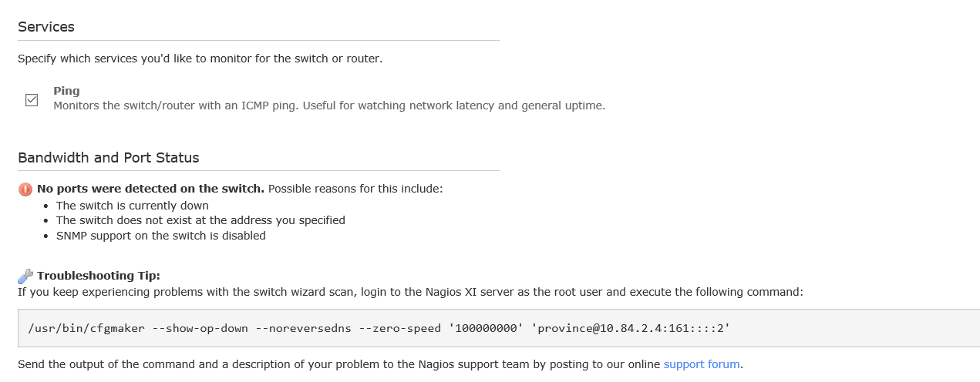Viewport: 980px width, 382px height.
Task: Click the wrench Troubleshooting Tip icon
Action: tap(25, 276)
